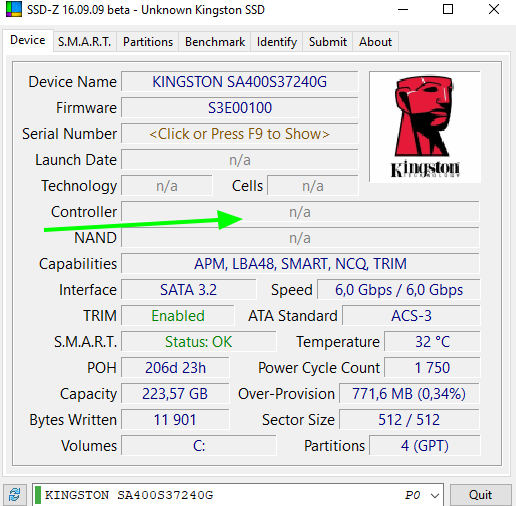Switch to the S.M.A.R.T. tab
The width and height of the screenshot is (516, 506).
tap(84, 42)
